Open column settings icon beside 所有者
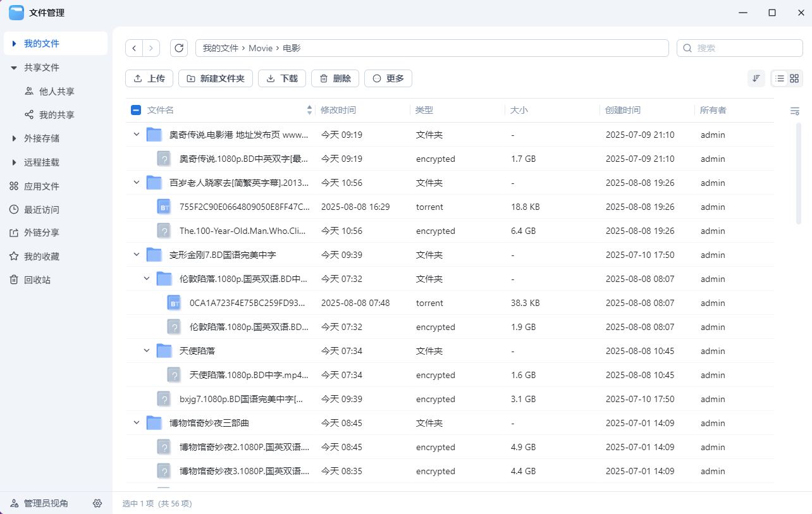Image resolution: width=812 pixels, height=514 pixels. (795, 111)
